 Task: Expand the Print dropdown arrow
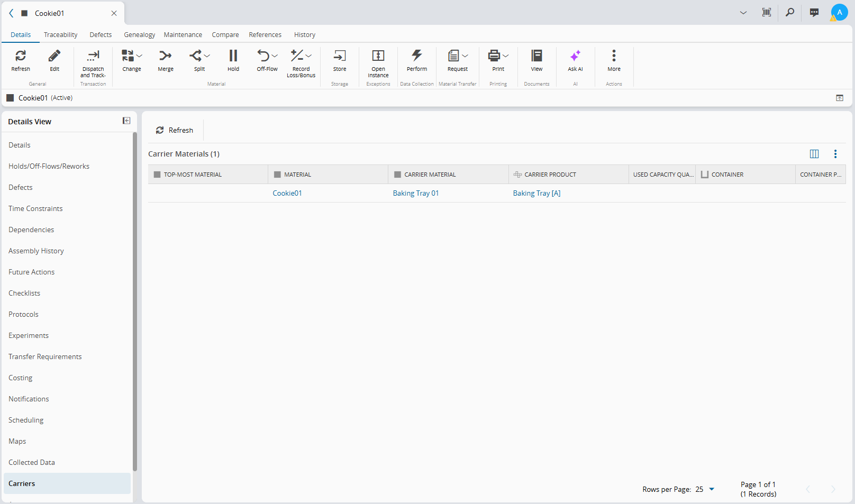pyautogui.click(x=506, y=56)
